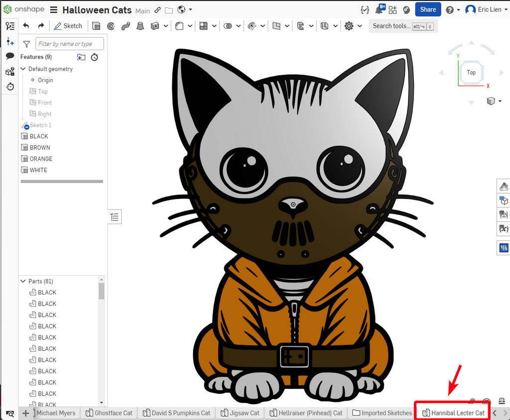The image size is (510, 420).
Task: Click the Share button
Action: 428,9
